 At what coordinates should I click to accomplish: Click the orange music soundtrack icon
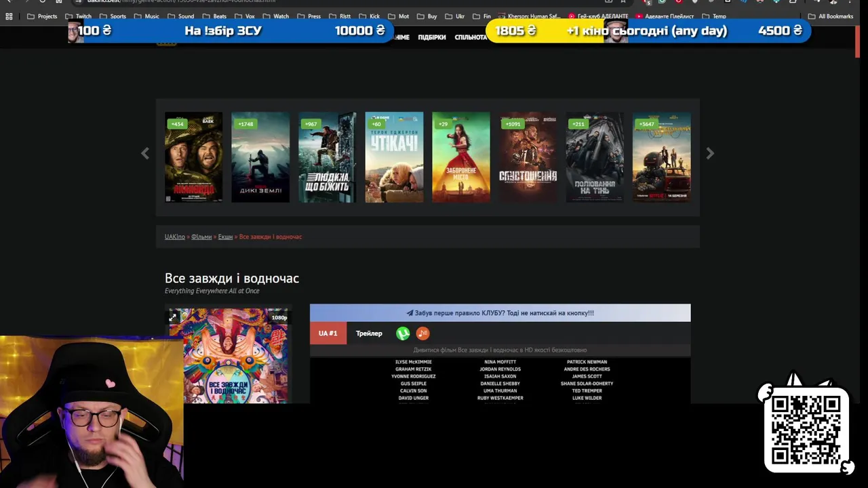tap(423, 333)
